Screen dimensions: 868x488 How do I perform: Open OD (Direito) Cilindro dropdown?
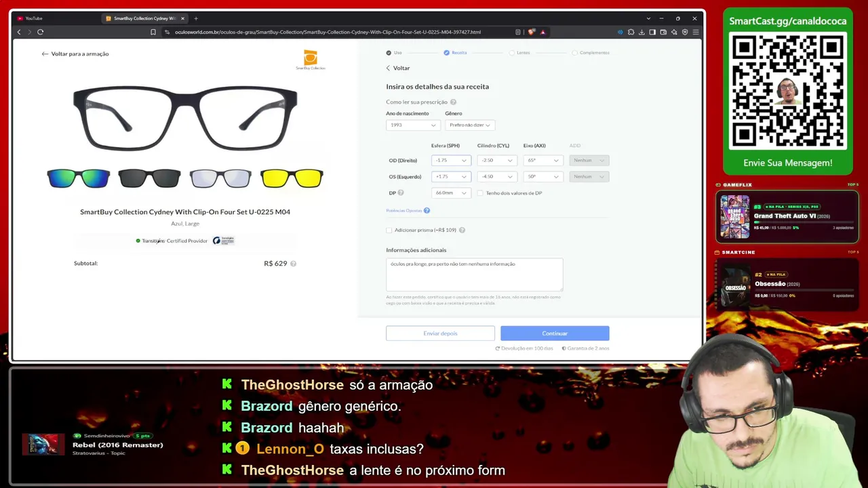pyautogui.click(x=497, y=161)
